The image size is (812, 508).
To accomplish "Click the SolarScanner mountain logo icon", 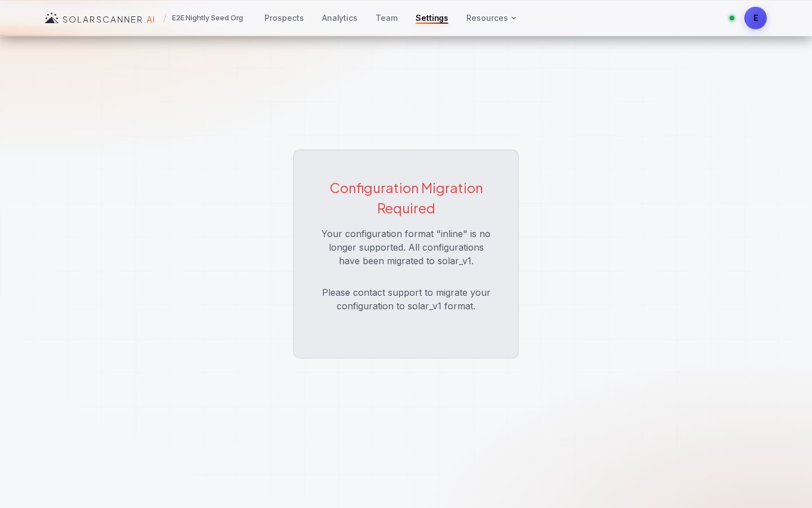I will point(52,18).
